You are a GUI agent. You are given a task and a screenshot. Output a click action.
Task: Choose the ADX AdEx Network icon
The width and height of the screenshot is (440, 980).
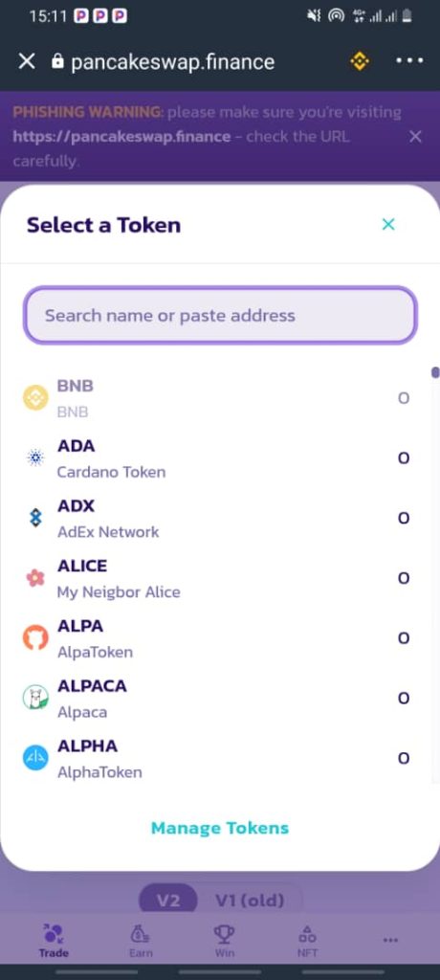coord(35,518)
